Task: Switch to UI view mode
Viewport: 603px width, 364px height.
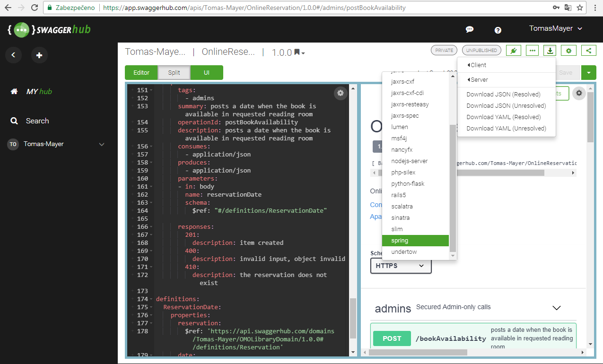Action: click(207, 73)
